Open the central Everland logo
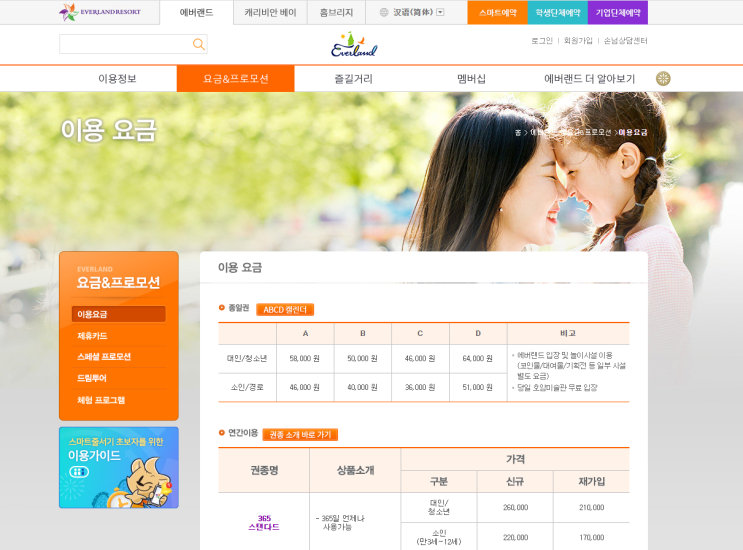The width and height of the screenshot is (743, 550). click(x=354, y=45)
